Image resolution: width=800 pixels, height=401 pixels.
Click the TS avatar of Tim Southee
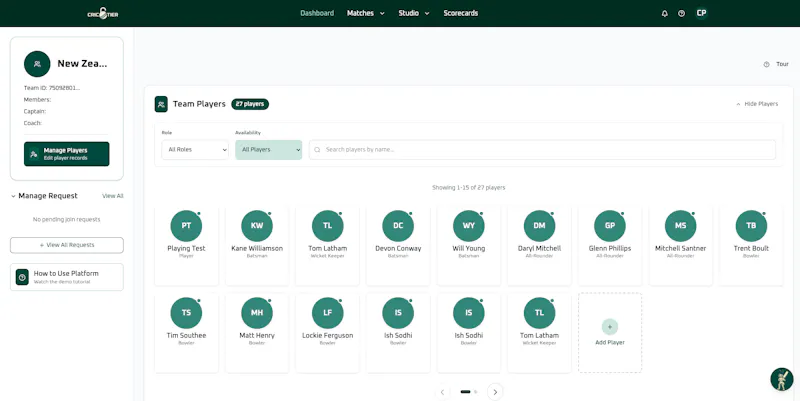(186, 313)
